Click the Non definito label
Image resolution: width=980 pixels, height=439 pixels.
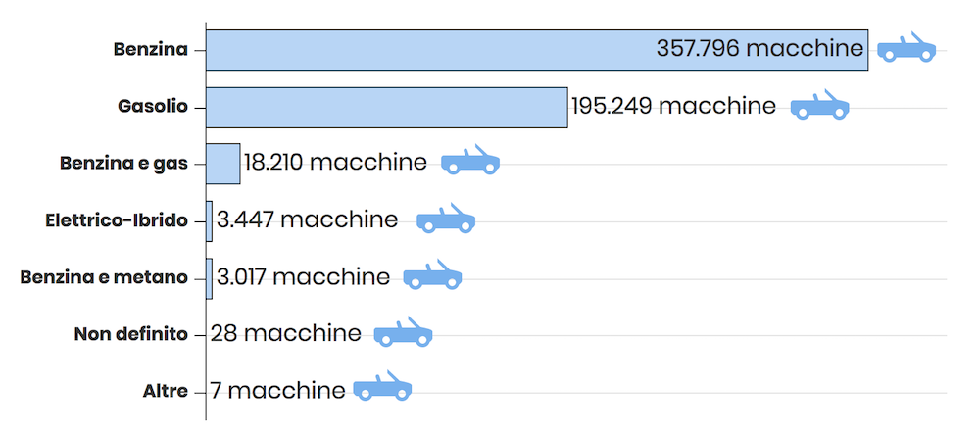(x=131, y=334)
